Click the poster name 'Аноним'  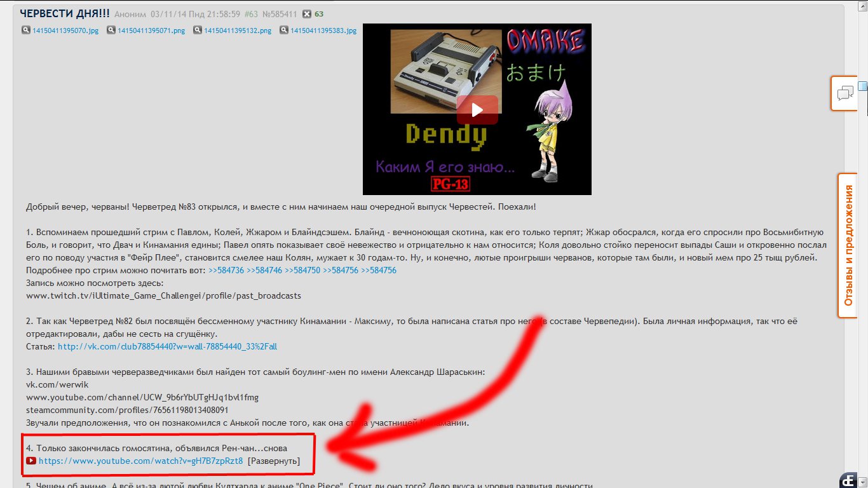[x=130, y=14]
